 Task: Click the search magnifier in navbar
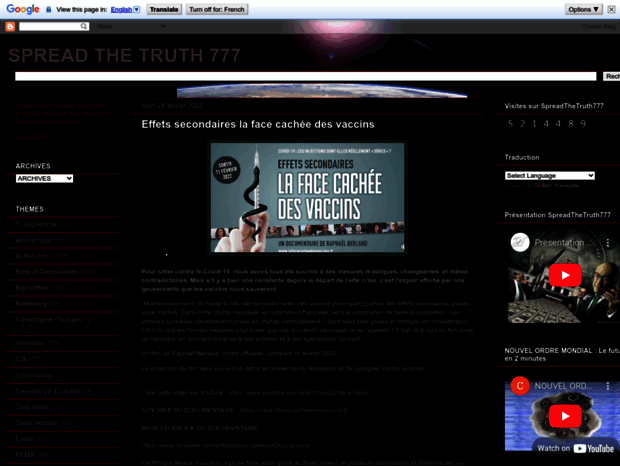[84, 26]
